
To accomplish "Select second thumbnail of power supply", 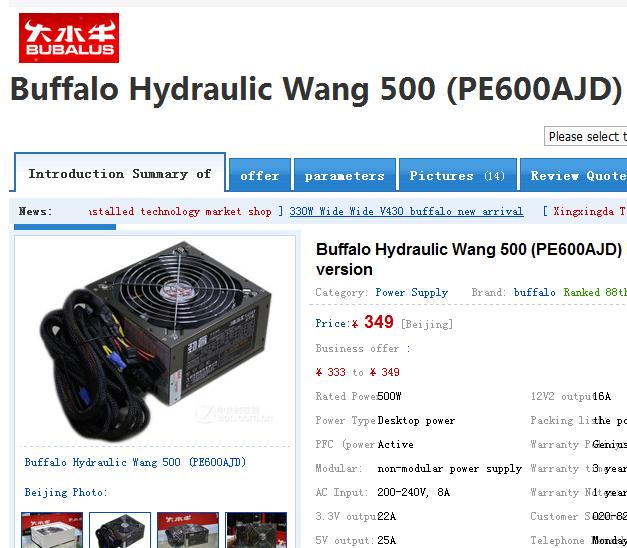I will point(120,530).
